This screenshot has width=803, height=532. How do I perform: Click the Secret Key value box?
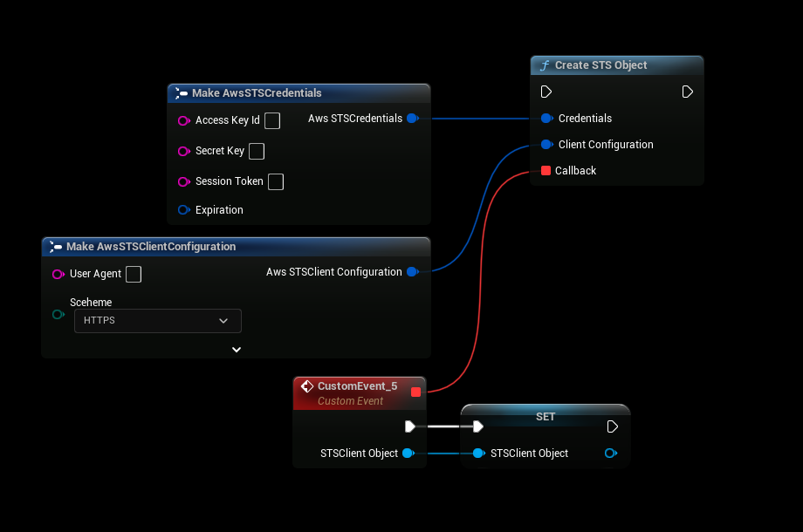257,151
